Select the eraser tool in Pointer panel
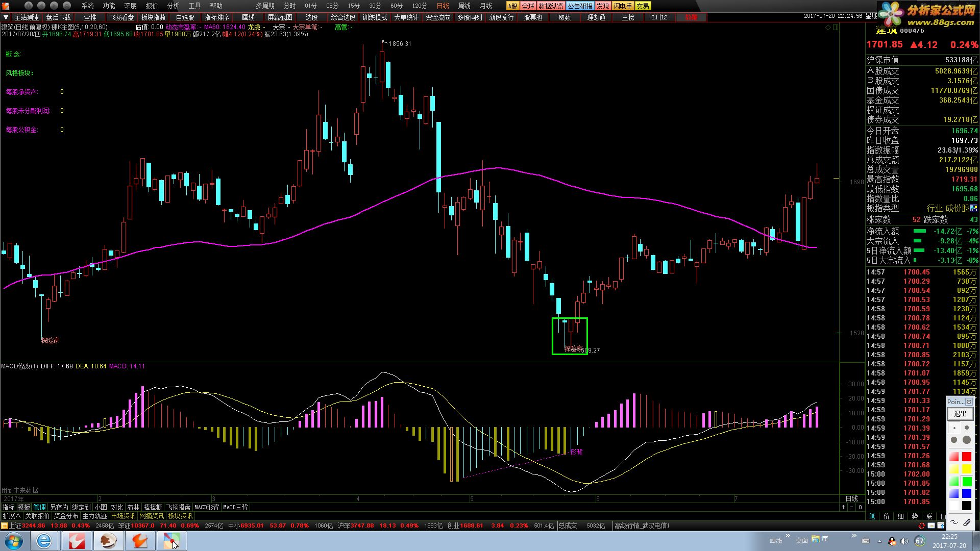980x551 pixels. click(967, 522)
